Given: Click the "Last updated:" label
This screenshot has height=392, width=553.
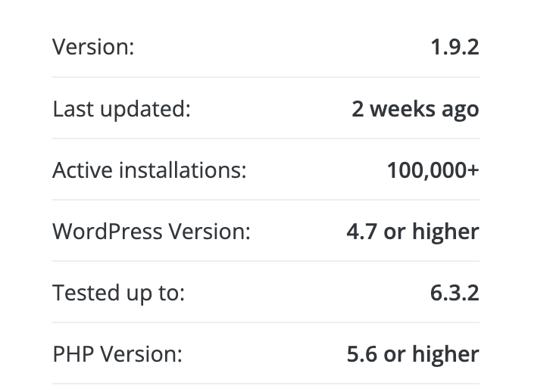Looking at the screenshot, I should coord(121,109).
